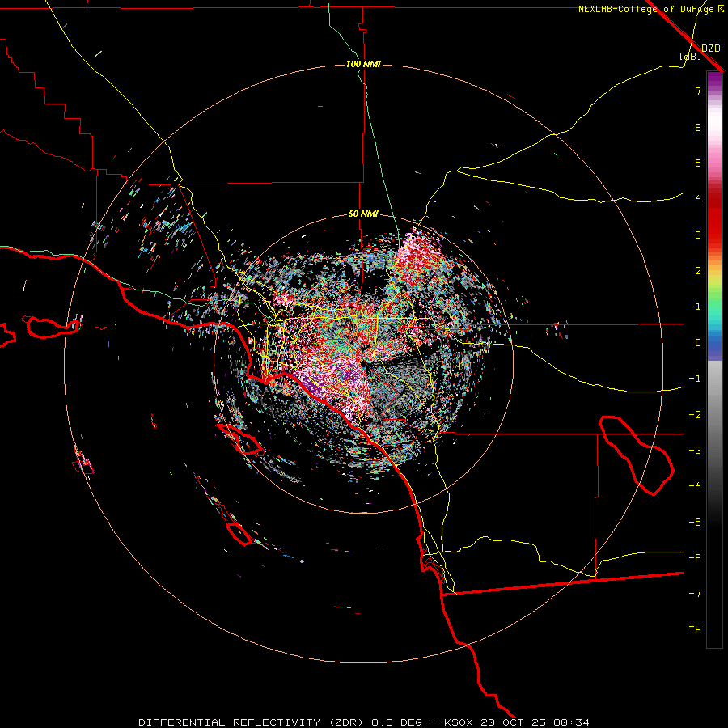728x728 pixels.
Task: Click the '00:34' timestamp text
Action: (x=573, y=722)
